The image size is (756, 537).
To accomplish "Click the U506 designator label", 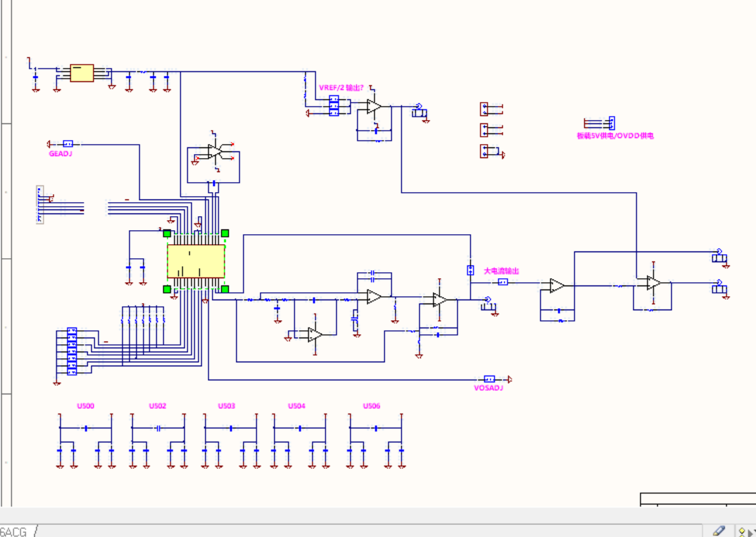I will pyautogui.click(x=371, y=406).
